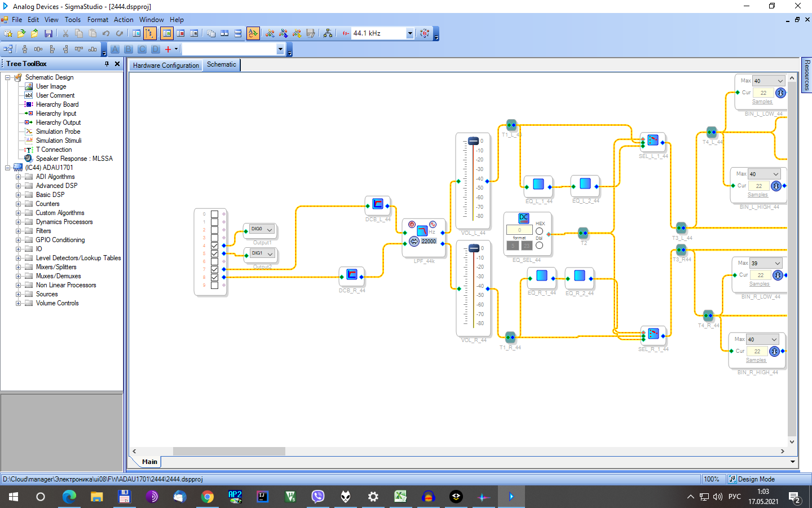Select the DCB_R_44 DC blocking block icon
Image resolution: width=812 pixels, height=508 pixels.
coord(352,275)
